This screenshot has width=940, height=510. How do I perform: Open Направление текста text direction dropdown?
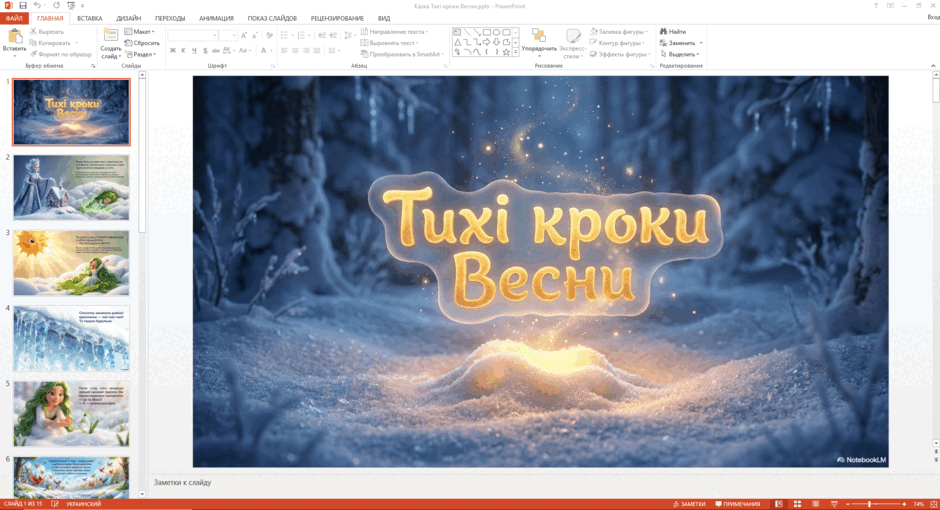(x=394, y=31)
